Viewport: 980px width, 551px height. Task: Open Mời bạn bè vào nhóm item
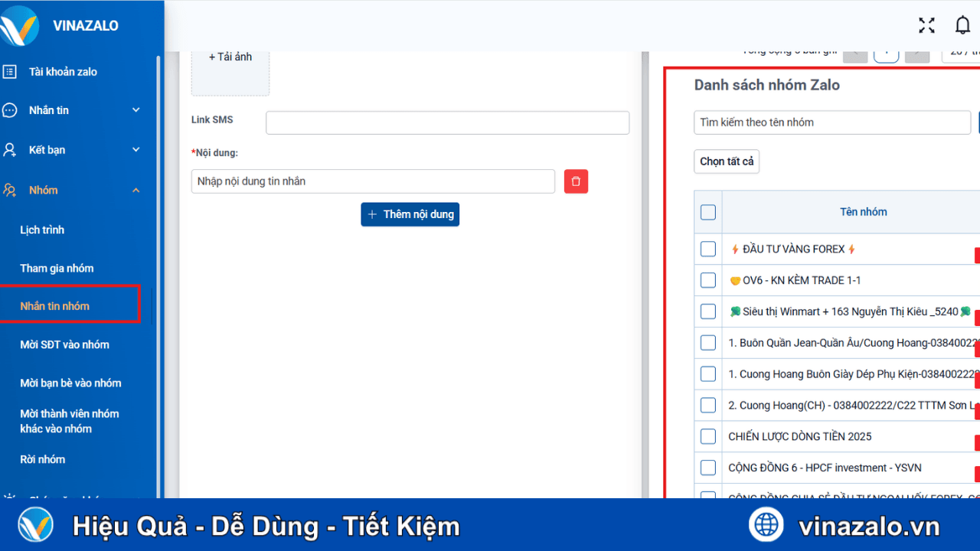[70, 383]
